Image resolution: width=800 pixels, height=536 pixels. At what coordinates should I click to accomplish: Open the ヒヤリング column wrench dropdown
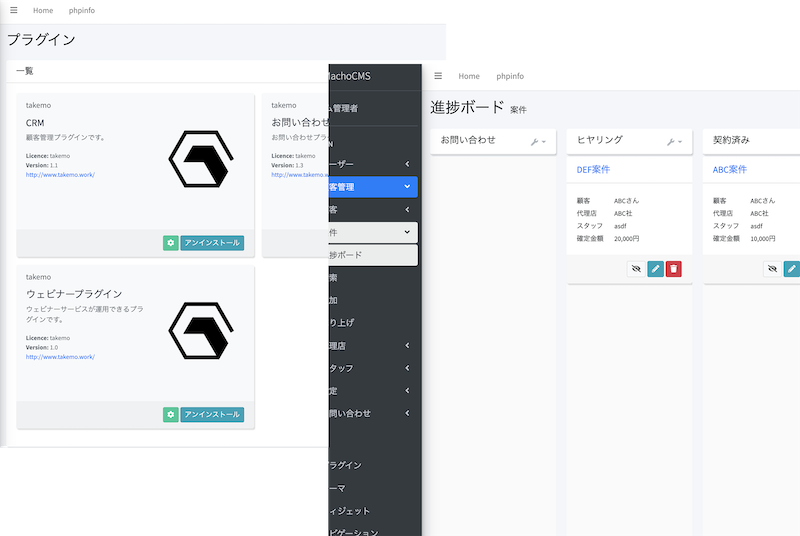coord(674,142)
